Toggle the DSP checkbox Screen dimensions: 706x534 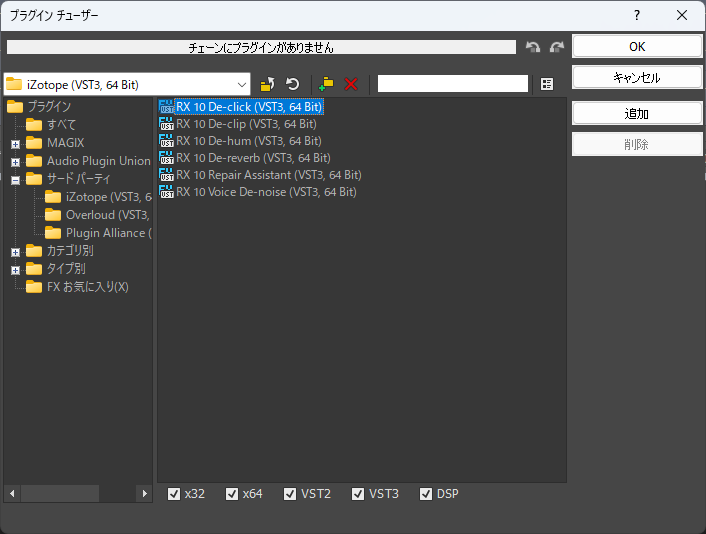[x=426, y=494]
